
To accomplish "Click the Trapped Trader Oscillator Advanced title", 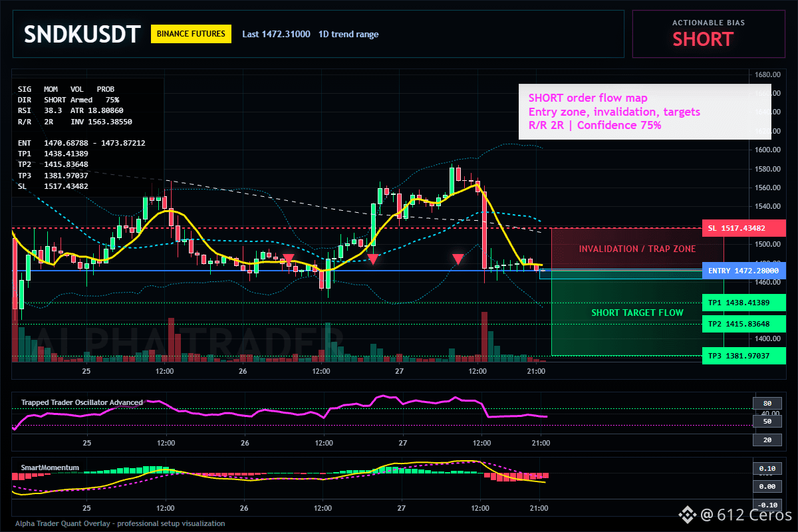I will 82,402.
